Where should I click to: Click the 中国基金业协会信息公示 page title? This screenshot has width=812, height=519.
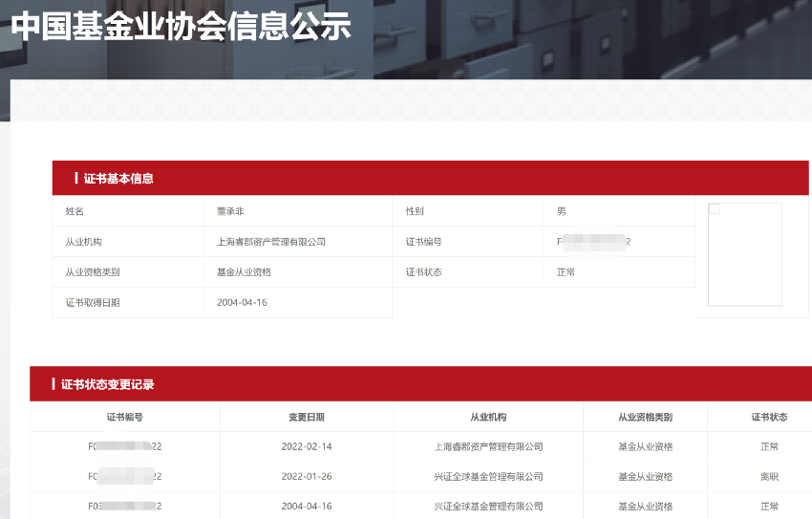click(x=181, y=27)
